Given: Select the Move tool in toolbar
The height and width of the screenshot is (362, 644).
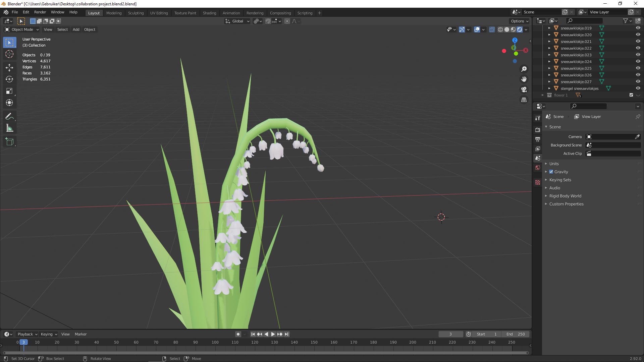Looking at the screenshot, I should [x=9, y=67].
